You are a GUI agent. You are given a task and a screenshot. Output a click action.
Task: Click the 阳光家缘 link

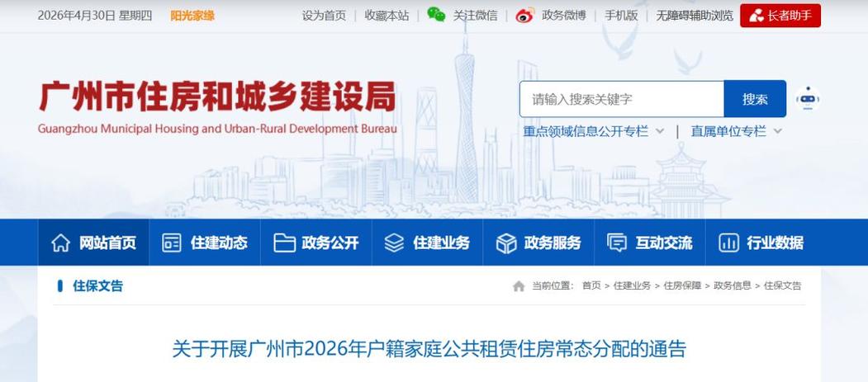pos(192,16)
